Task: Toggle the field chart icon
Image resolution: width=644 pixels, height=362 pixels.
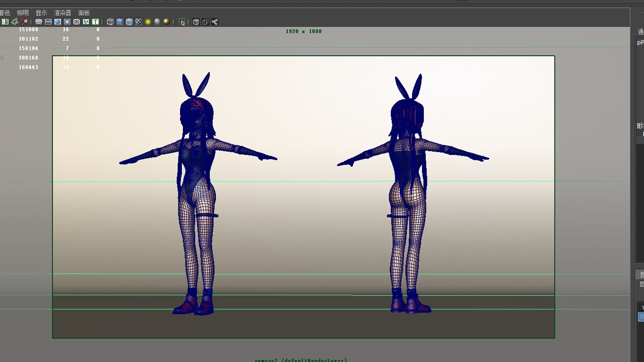Action: (76, 22)
